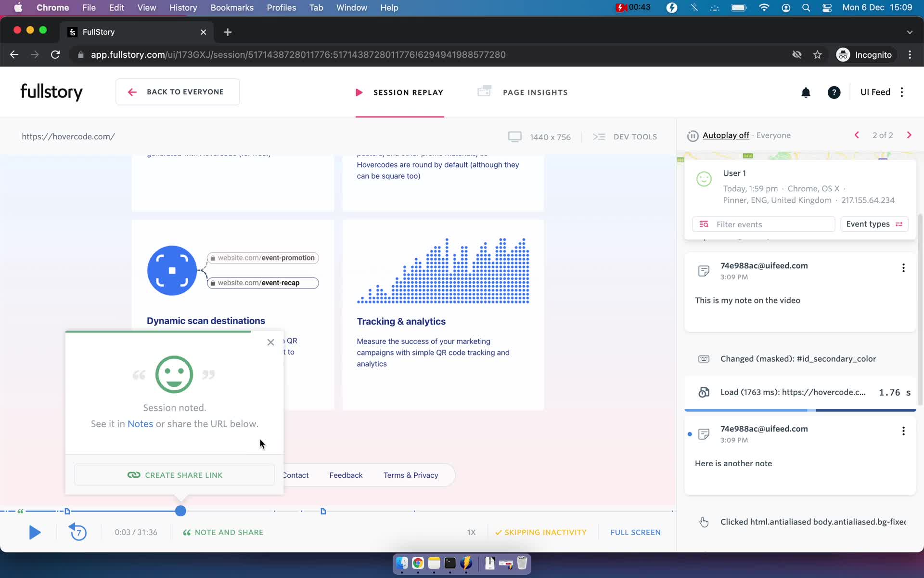Image resolution: width=924 pixels, height=578 pixels.
Task: Enable Full Screen playback mode
Action: (635, 532)
